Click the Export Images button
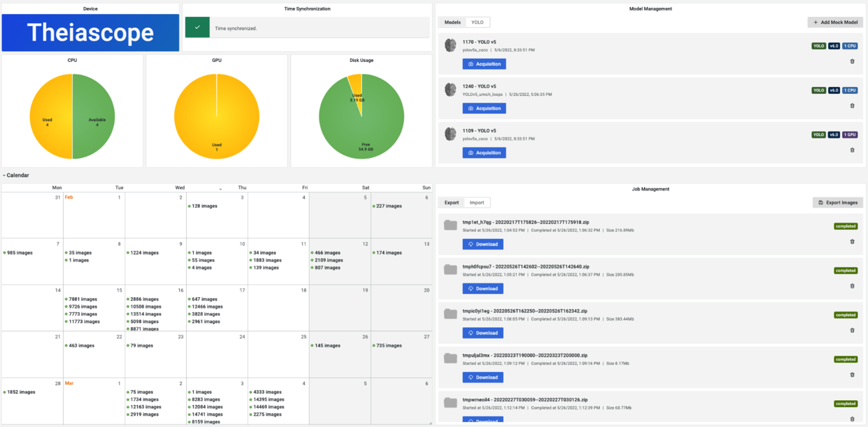 coord(838,203)
